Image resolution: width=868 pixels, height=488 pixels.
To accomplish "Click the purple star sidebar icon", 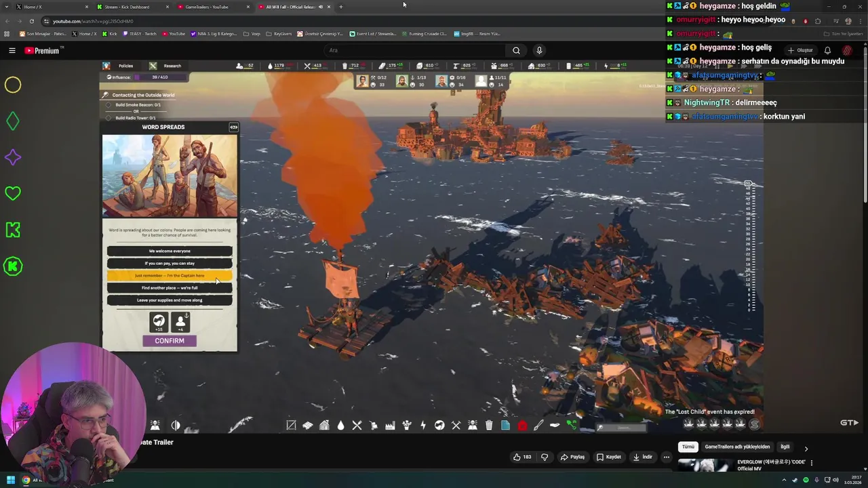I will click(x=13, y=157).
